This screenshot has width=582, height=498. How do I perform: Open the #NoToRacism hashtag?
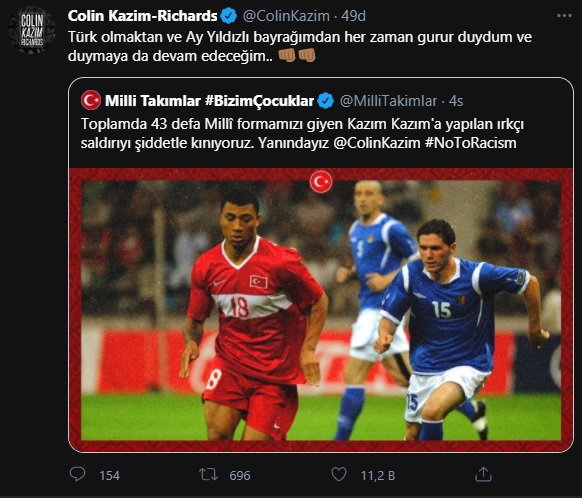(x=471, y=143)
